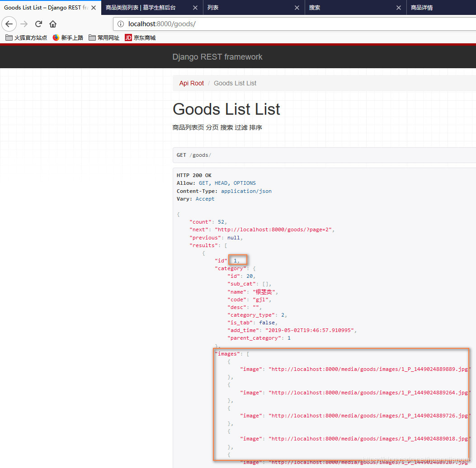Close the 商品类别列表 tab

(195, 8)
